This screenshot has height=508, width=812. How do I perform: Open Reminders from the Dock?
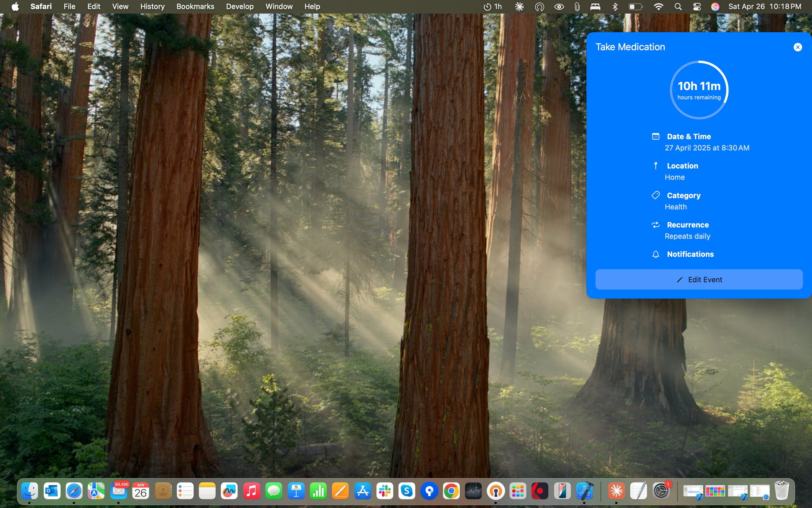point(185,491)
